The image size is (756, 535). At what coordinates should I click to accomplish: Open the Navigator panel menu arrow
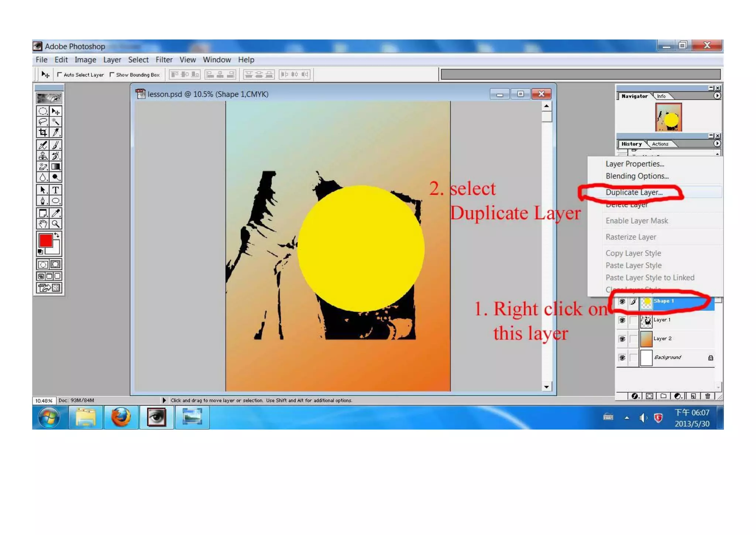[717, 96]
